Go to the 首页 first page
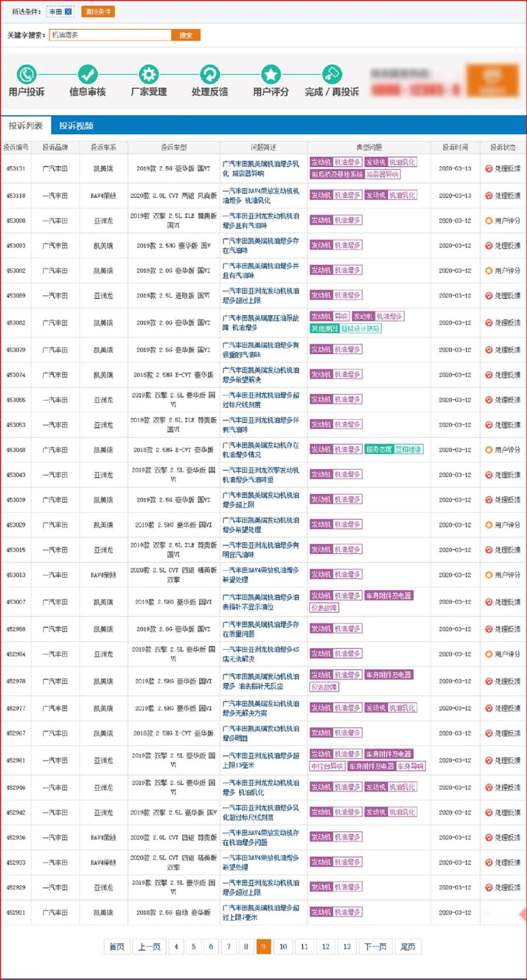 117,947
